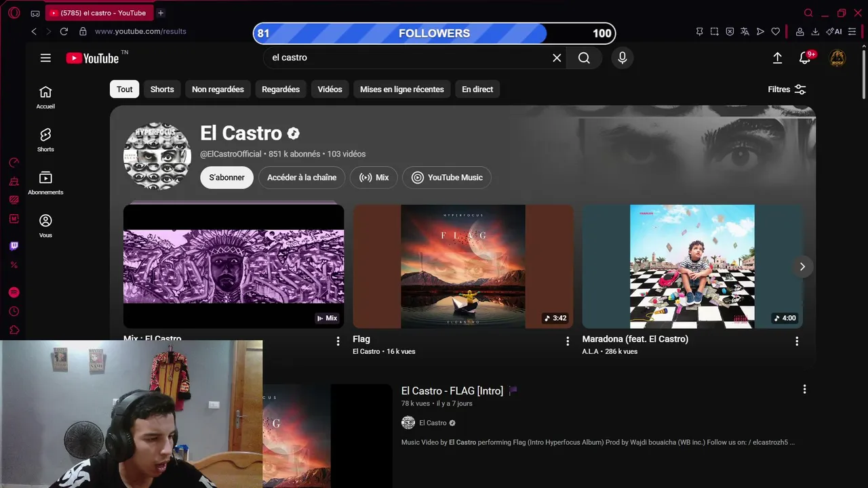Open Shorts in the YouTube sidebar
868x488 pixels.
tap(45, 140)
